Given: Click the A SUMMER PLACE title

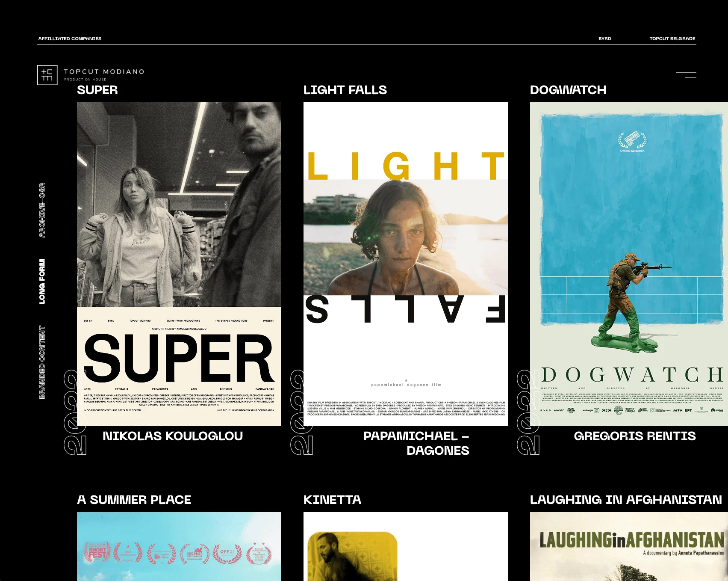Looking at the screenshot, I should (x=134, y=500).
